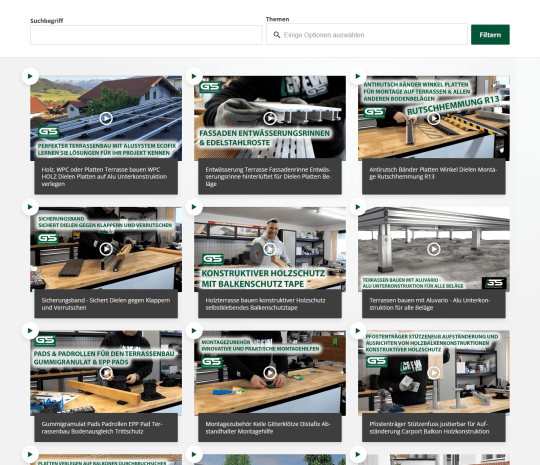
Task: Play the Konstruktiver Holzschutz video from center overlay
Action: (270, 249)
